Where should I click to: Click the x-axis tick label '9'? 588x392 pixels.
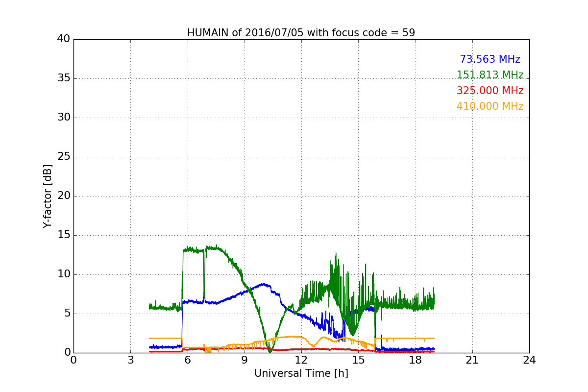point(245,360)
